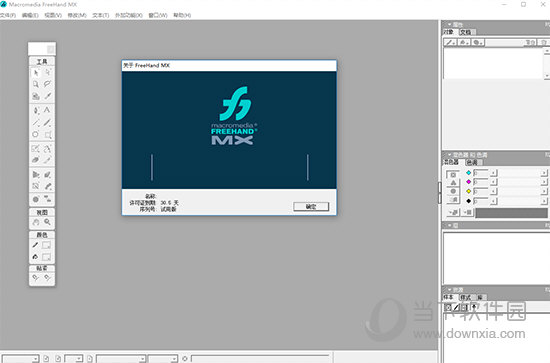This screenshot has width=550, height=363.
Task: Choose the Text tool
Action: [48, 110]
